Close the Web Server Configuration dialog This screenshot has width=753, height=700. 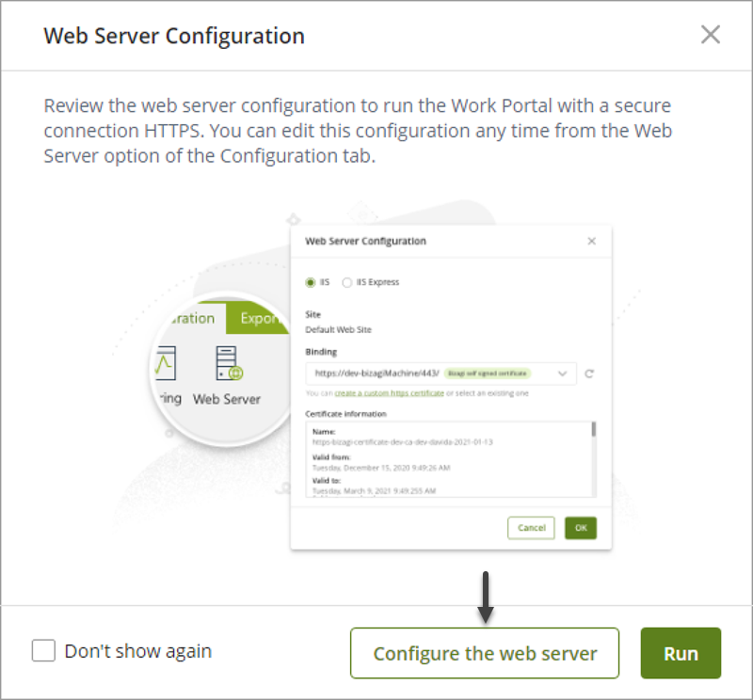point(711,35)
